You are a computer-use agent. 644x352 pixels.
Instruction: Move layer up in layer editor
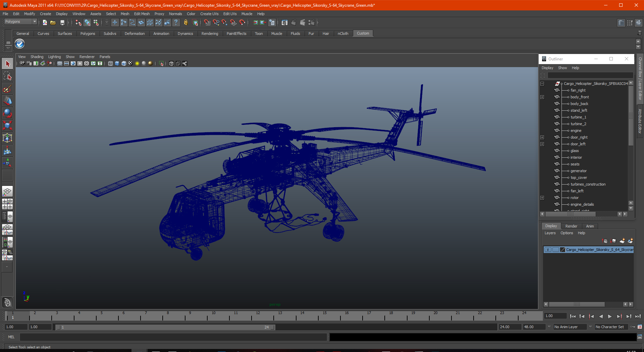tap(605, 241)
